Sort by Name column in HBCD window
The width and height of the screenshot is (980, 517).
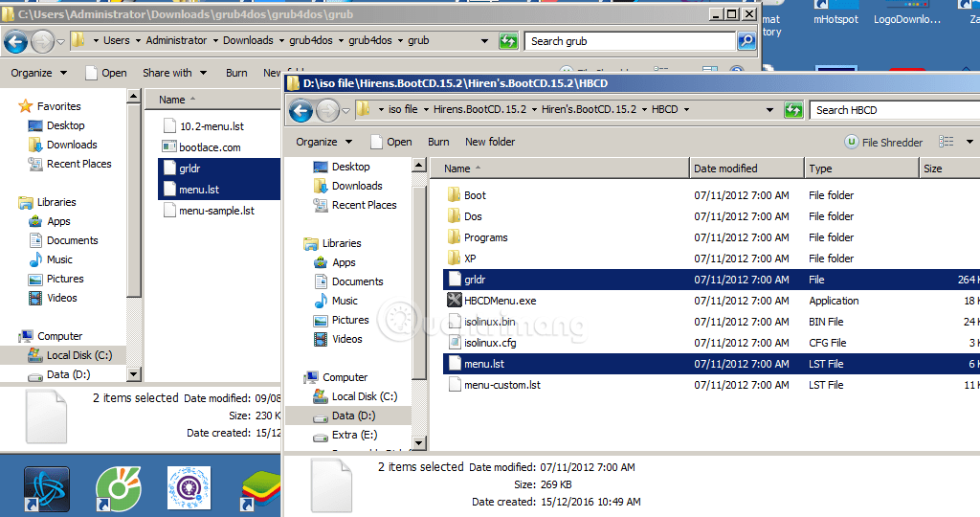coord(560,169)
